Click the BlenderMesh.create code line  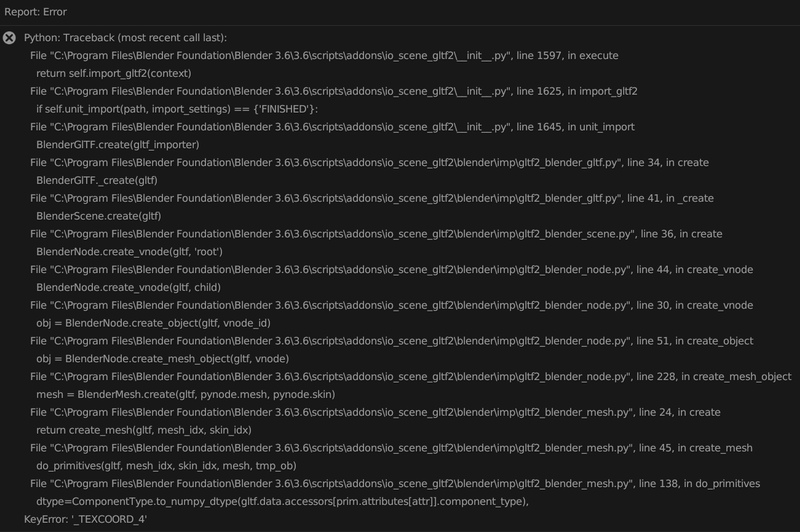184,394
